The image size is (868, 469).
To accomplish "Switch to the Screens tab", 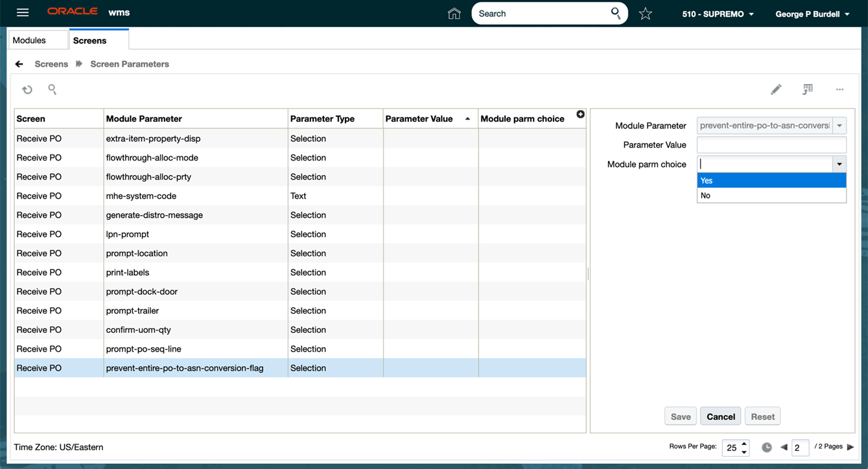I will [x=99, y=40].
